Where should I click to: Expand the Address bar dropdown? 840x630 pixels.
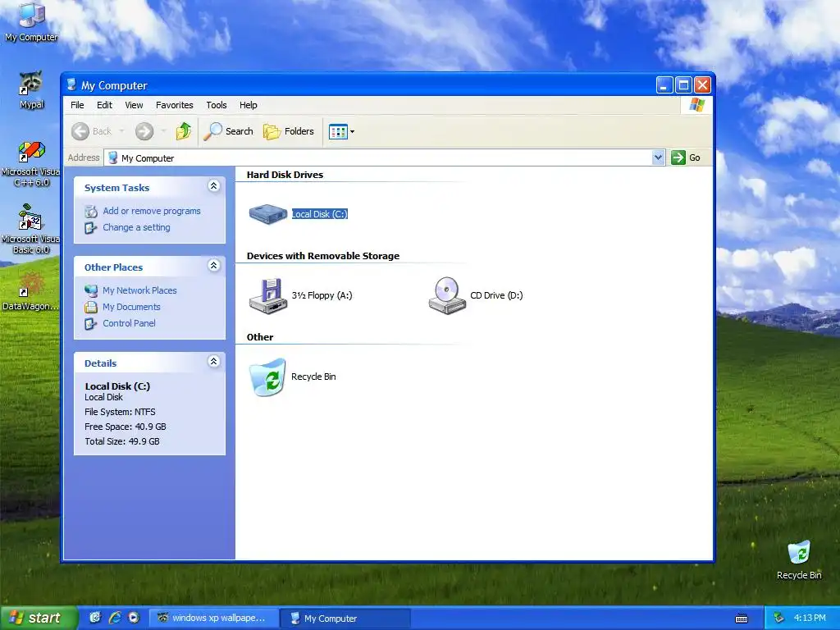click(659, 157)
